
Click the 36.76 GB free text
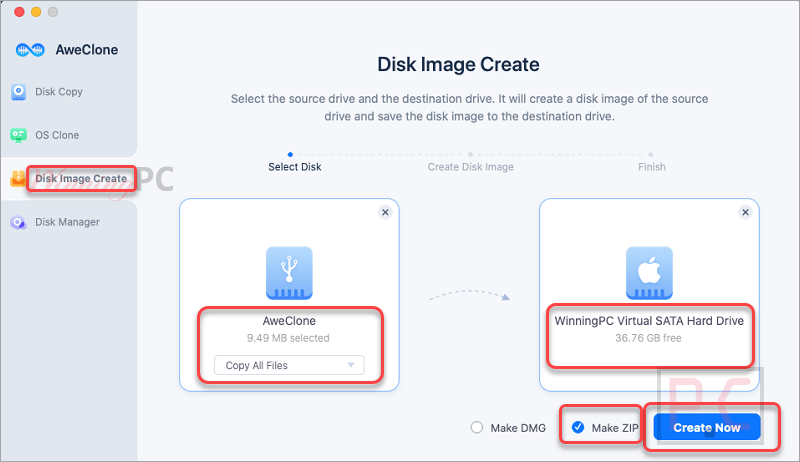tap(648, 338)
